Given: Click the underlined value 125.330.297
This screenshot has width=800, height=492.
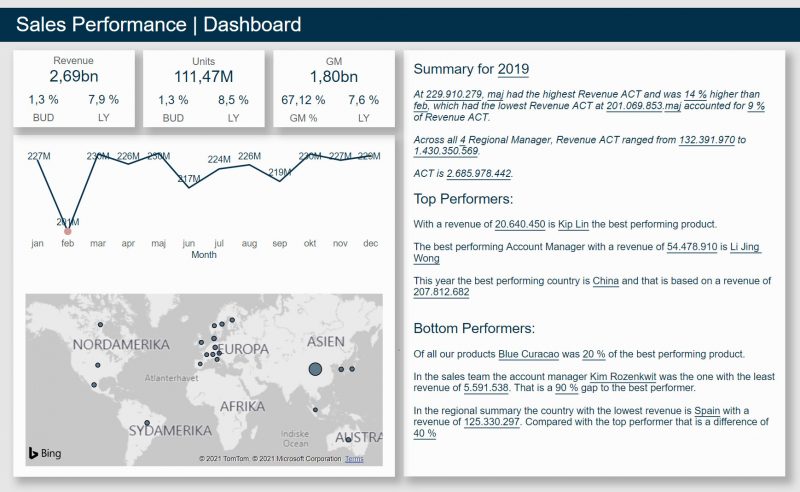Looking at the screenshot, I should 491,422.
